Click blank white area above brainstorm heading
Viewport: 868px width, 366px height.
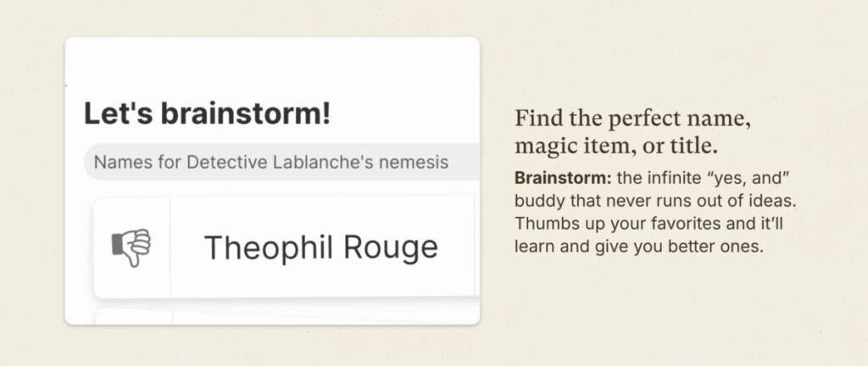271,66
